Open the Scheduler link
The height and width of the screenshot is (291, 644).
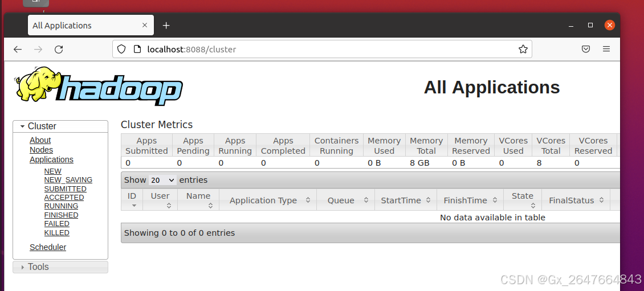click(48, 247)
